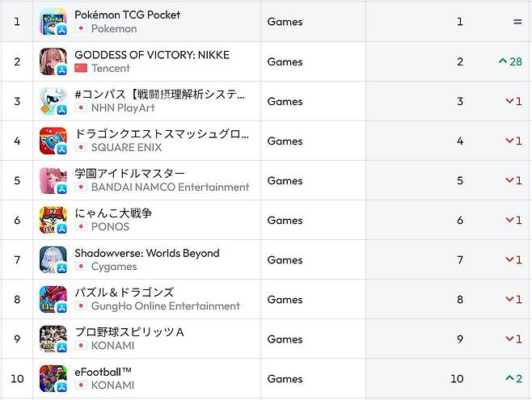Click the 学園アイドルマスター app icon
The image size is (532, 400).
(53, 180)
